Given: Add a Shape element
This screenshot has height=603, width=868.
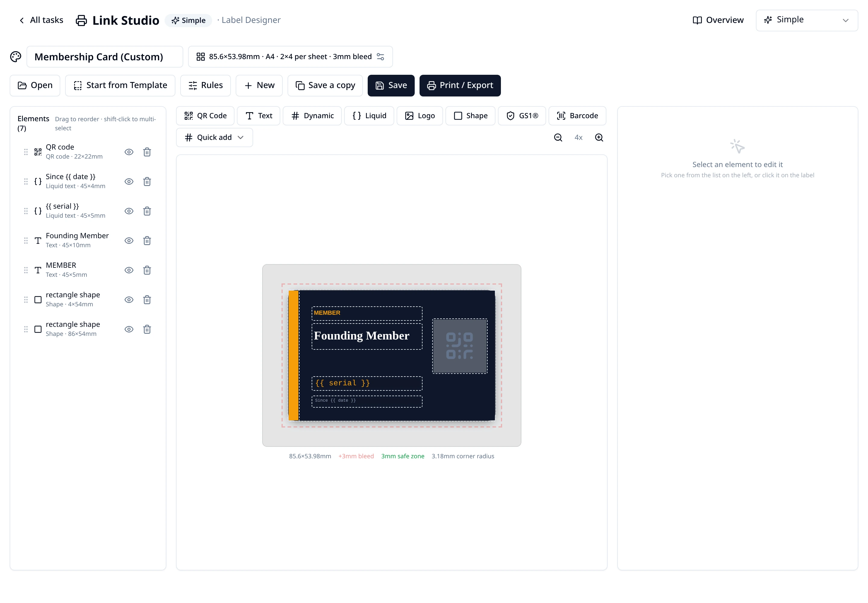Looking at the screenshot, I should click(x=470, y=115).
